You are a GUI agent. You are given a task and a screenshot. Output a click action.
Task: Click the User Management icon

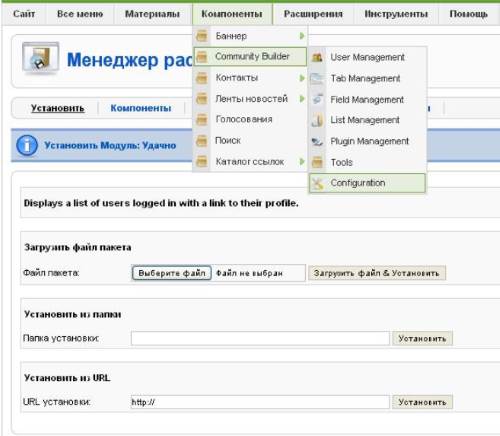317,57
